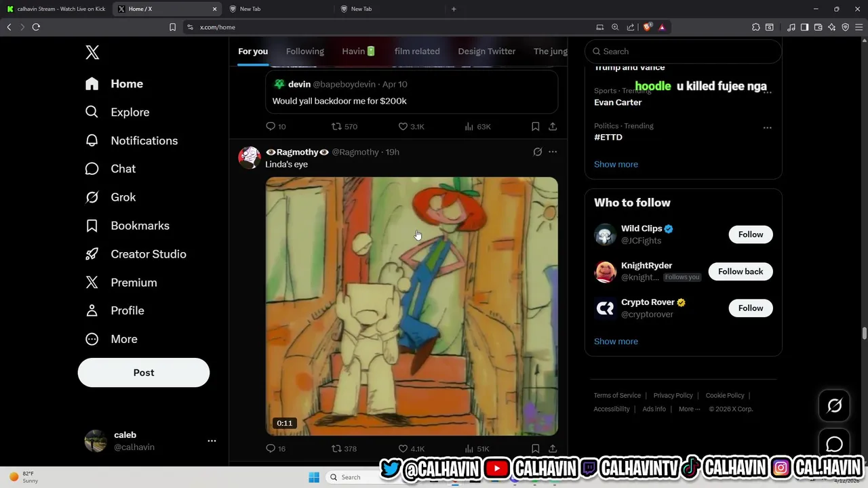Open floating Grok button at bottom right
Screen dimensions: 868x488
pyautogui.click(x=834, y=405)
